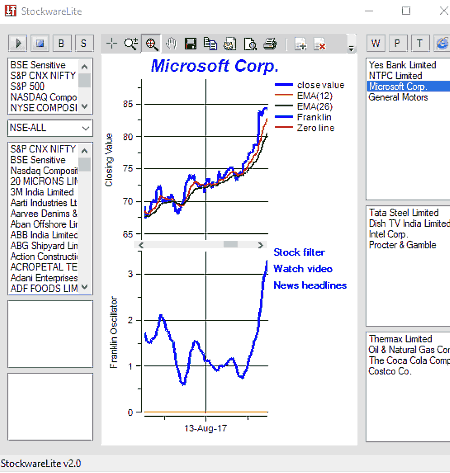Select Costco Co. in the list

[390, 371]
